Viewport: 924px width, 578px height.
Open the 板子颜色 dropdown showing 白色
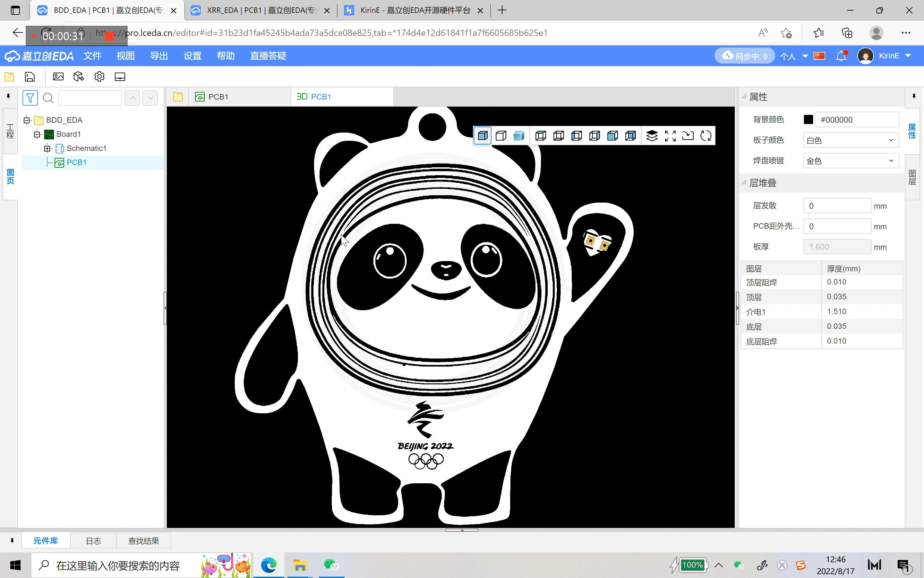(851, 140)
